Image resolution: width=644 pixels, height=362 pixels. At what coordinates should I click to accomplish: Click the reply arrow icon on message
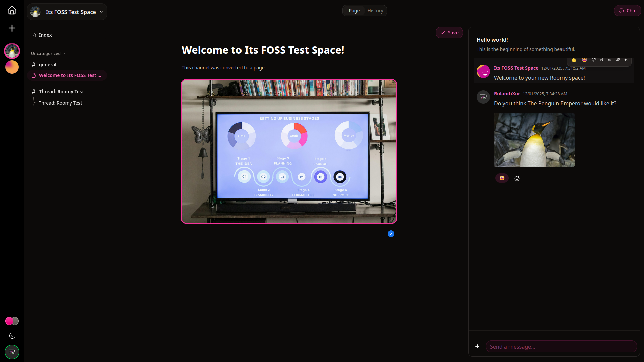pyautogui.click(x=626, y=60)
